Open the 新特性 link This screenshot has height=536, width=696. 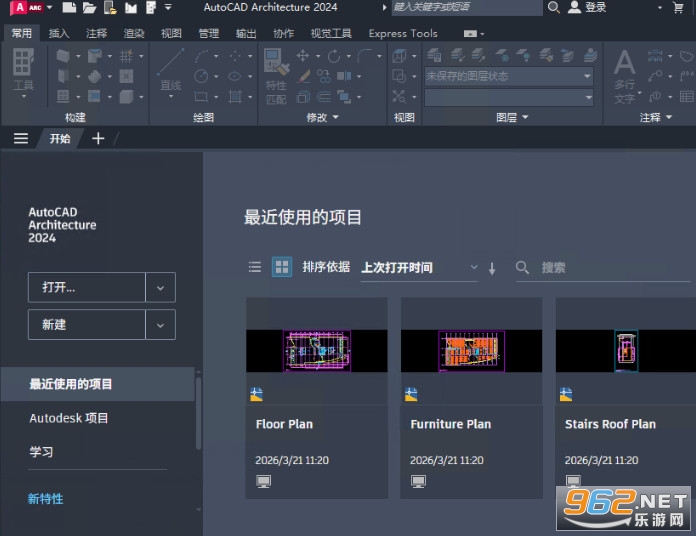click(45, 499)
